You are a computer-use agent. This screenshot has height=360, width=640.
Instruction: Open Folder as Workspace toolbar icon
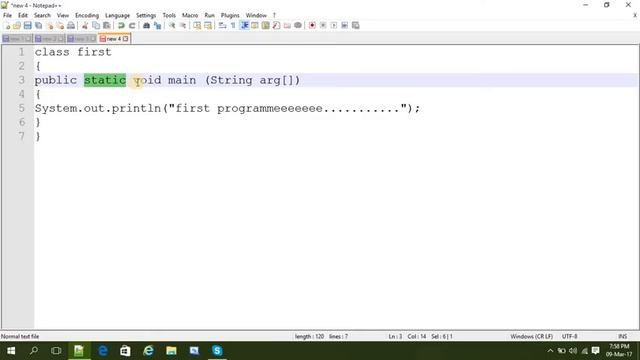(x=287, y=26)
